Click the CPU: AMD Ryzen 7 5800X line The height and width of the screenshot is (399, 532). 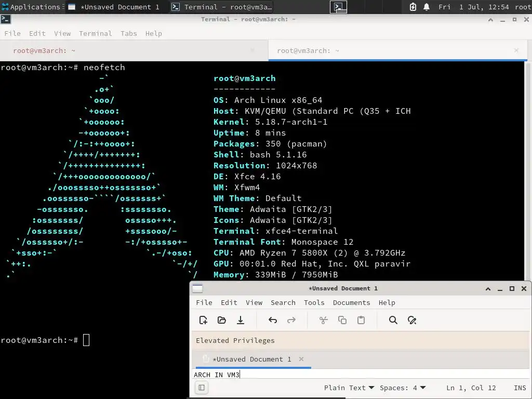(x=309, y=253)
